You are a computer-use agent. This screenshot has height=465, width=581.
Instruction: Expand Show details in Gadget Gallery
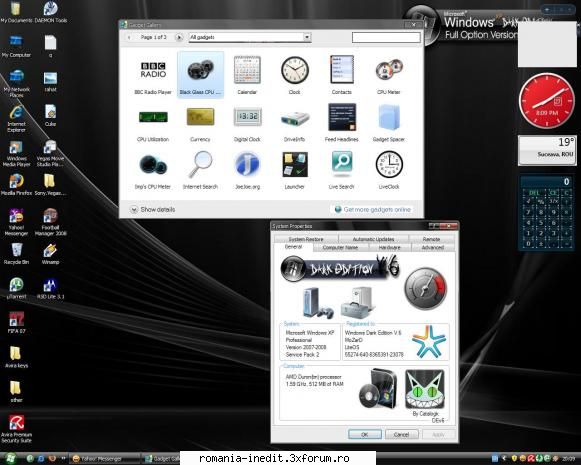tap(153, 209)
